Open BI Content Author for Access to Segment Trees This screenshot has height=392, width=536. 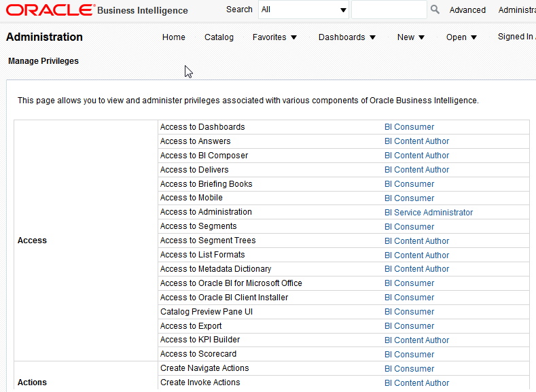416,241
